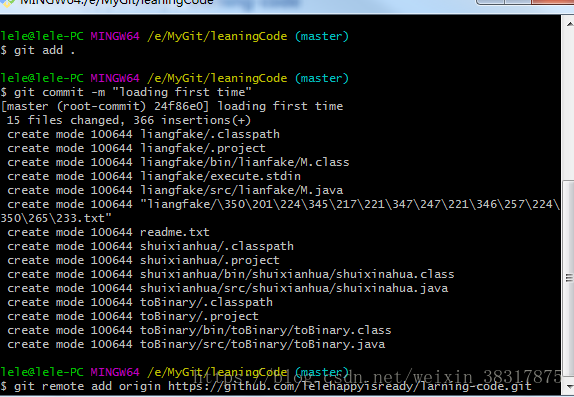574x397 pixels.
Task: Click the "15 files changed, 366 insertions(+)" line
Action: [x=128, y=120]
